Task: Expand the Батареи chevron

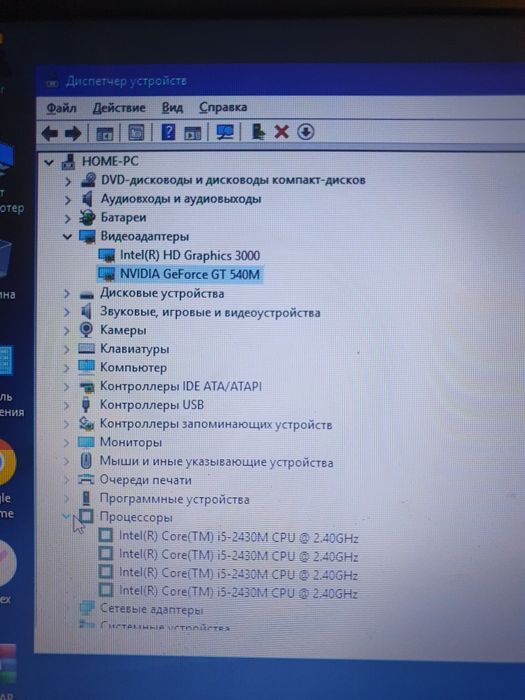Action: (67, 219)
